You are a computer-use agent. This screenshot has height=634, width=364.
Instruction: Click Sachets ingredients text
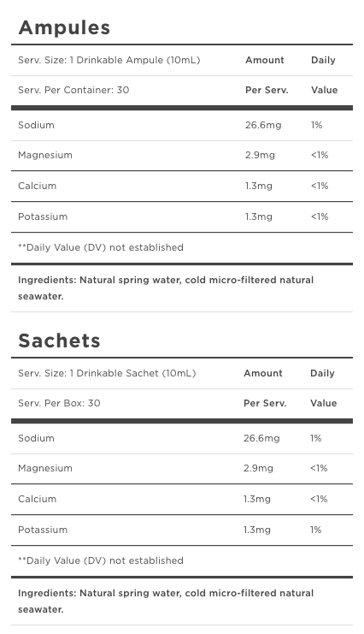point(166,601)
